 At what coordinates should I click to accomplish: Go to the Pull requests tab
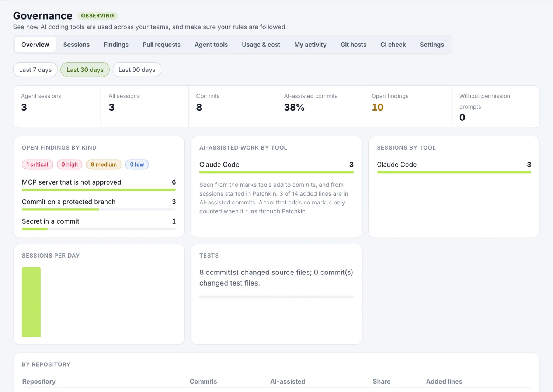161,45
